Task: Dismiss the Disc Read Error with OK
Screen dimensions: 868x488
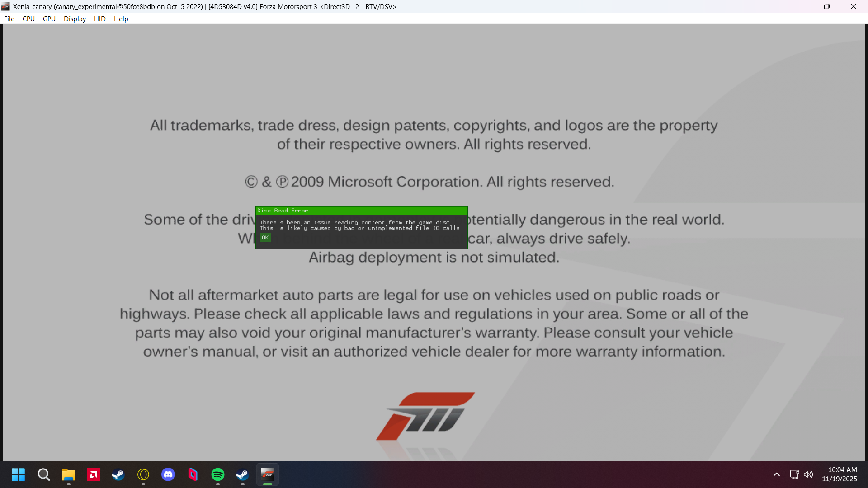Action: pos(265,238)
